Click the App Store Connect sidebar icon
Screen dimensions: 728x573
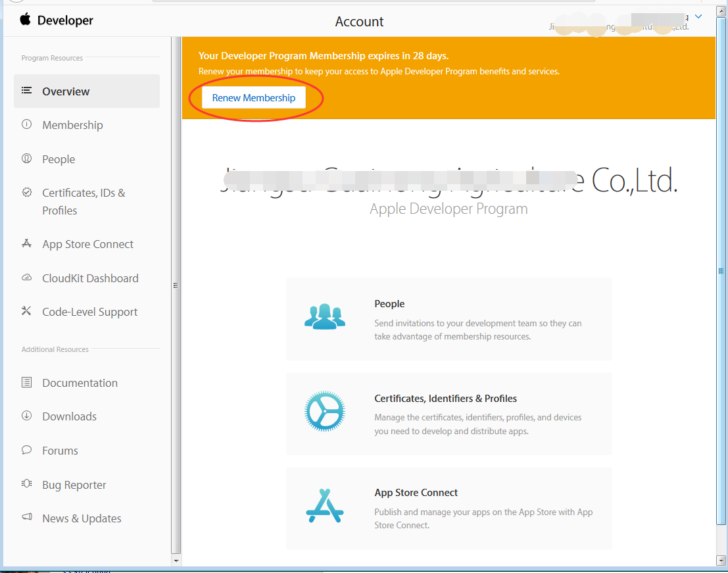pos(27,243)
